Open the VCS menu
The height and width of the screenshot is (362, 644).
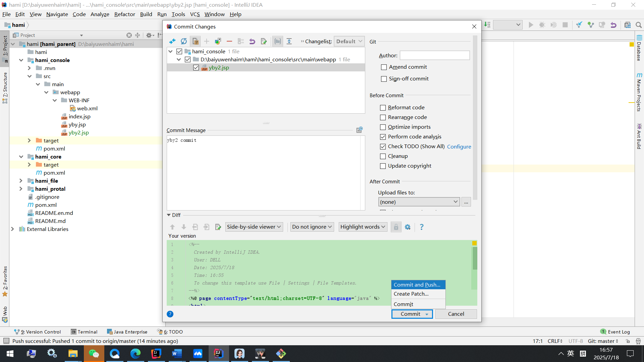coord(195,14)
